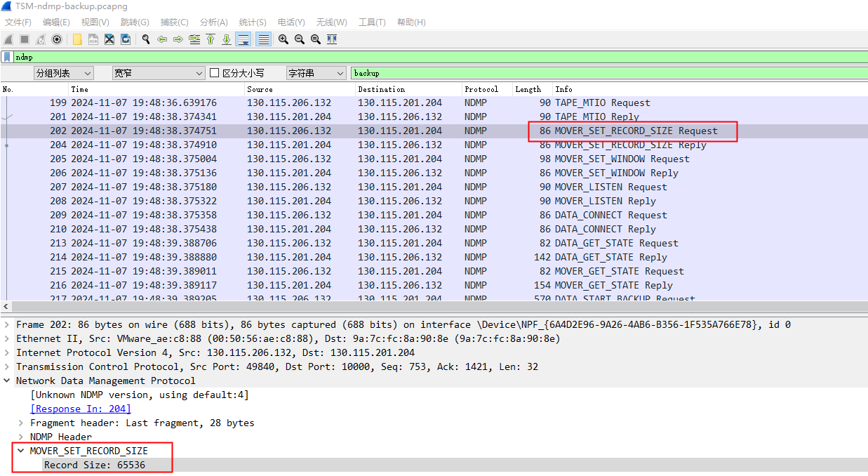Sort packets by the Length column
This screenshot has height=476, width=868.
pos(533,89)
